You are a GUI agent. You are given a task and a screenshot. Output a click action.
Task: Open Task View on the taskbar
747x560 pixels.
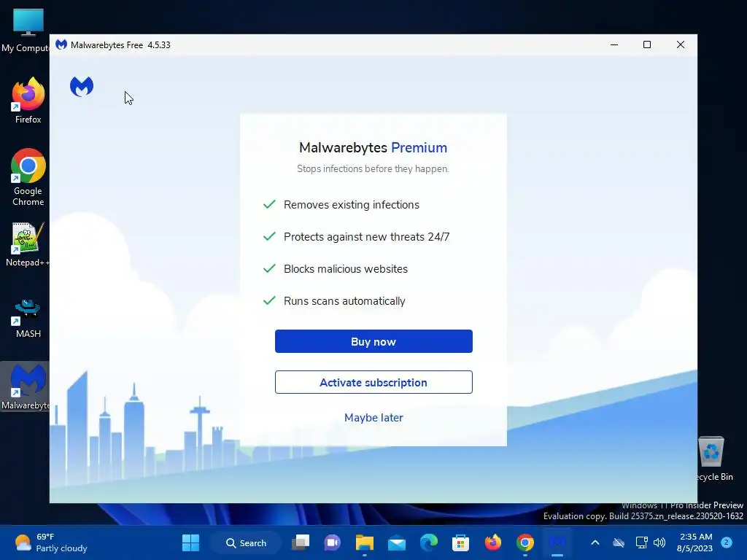pos(301,542)
